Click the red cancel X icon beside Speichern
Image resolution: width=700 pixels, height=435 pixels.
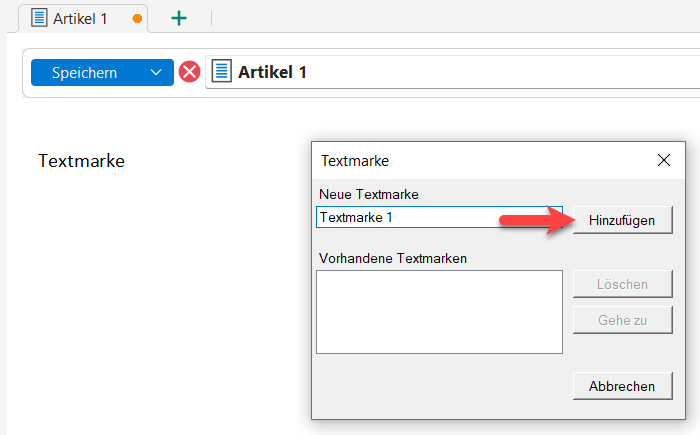pyautogui.click(x=189, y=72)
